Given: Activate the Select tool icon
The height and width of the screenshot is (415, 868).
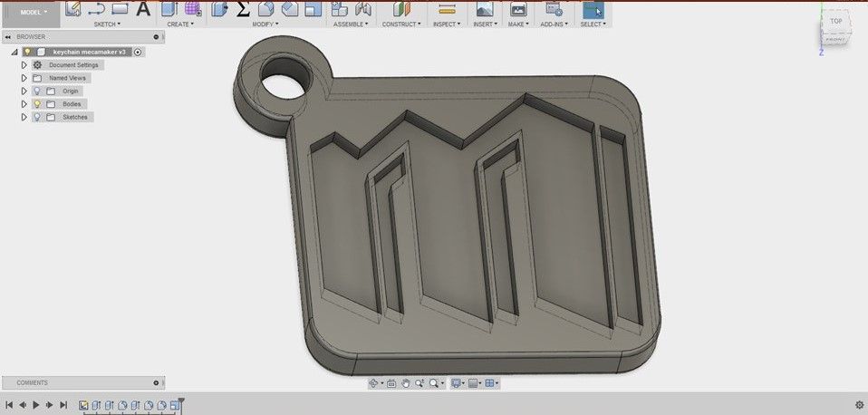Looking at the screenshot, I should (x=593, y=9).
